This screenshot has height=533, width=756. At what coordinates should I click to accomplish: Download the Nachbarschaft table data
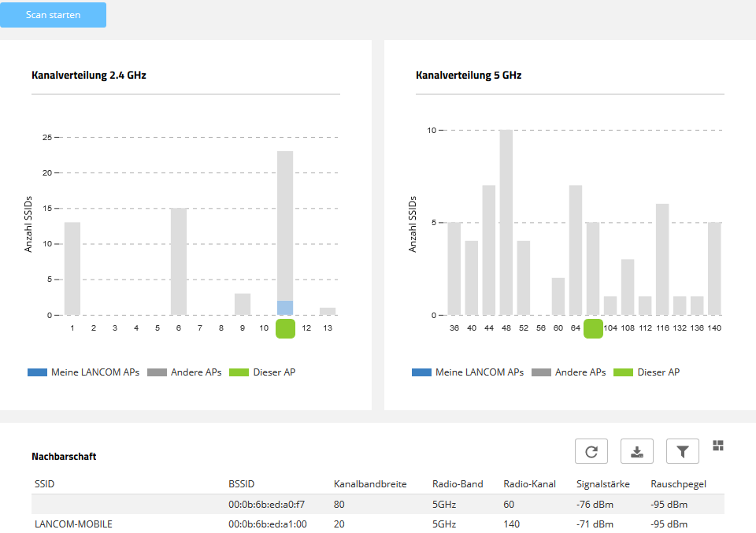tap(637, 451)
